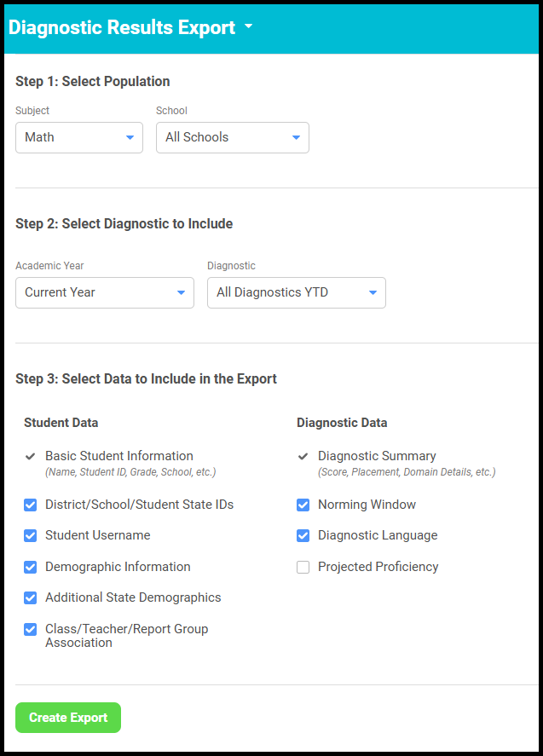
Task: Click the checkmark beside Basic Student Information
Action: [x=31, y=457]
